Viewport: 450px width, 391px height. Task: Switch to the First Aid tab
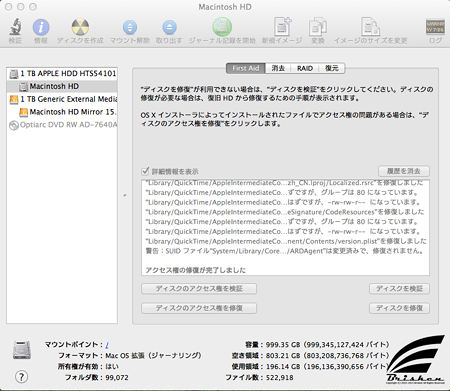246,68
